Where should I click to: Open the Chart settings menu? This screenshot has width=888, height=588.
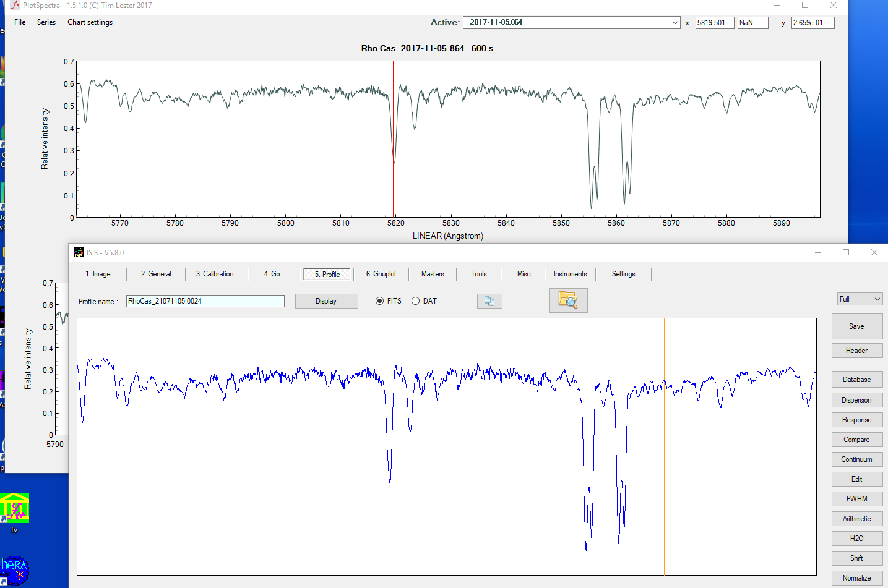coord(90,22)
